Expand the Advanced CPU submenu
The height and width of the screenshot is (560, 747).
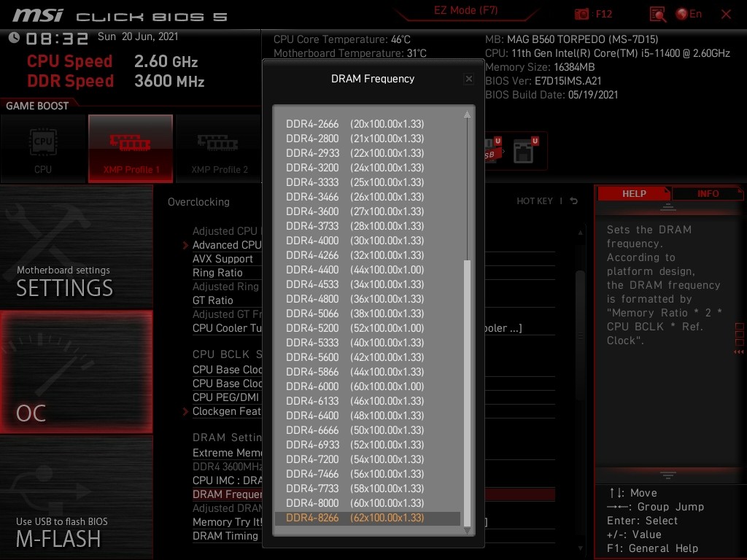pos(226,245)
